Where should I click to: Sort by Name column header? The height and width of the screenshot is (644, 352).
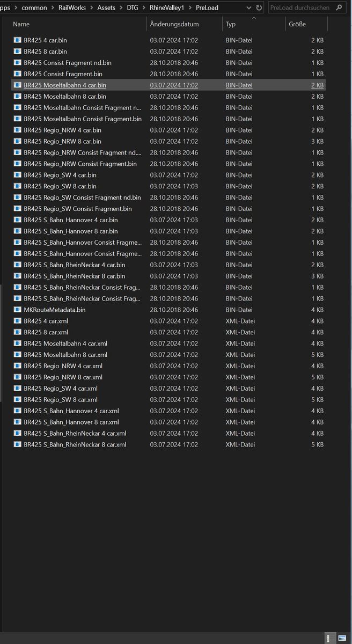click(x=78, y=24)
